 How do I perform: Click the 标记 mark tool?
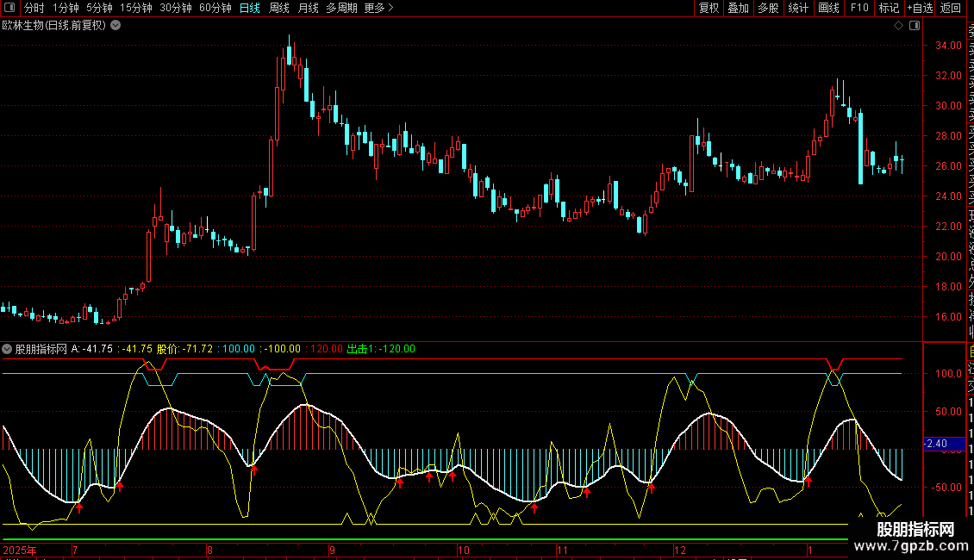pyautogui.click(x=888, y=9)
